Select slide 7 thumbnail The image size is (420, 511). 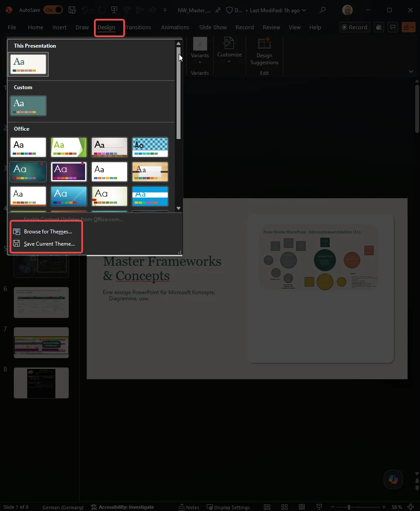click(x=42, y=343)
